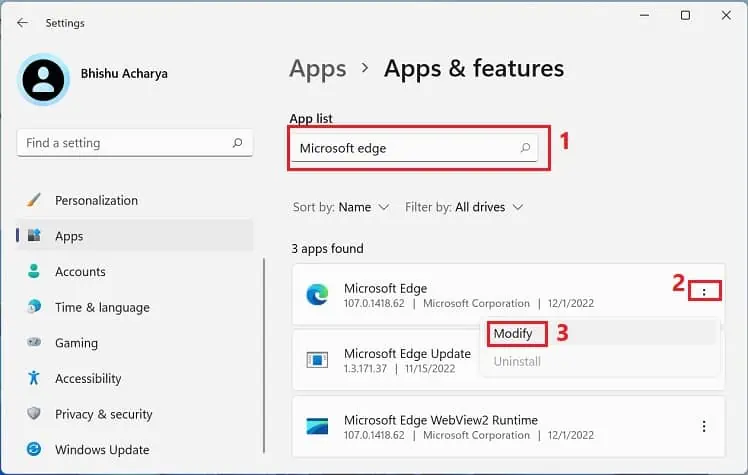Click the Windows Update icon
Screen dimensions: 748x475
tap(34, 450)
